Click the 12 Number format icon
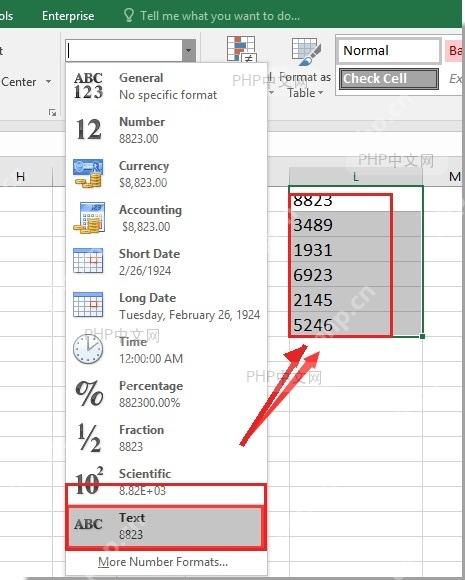465x580 pixels. 88,129
